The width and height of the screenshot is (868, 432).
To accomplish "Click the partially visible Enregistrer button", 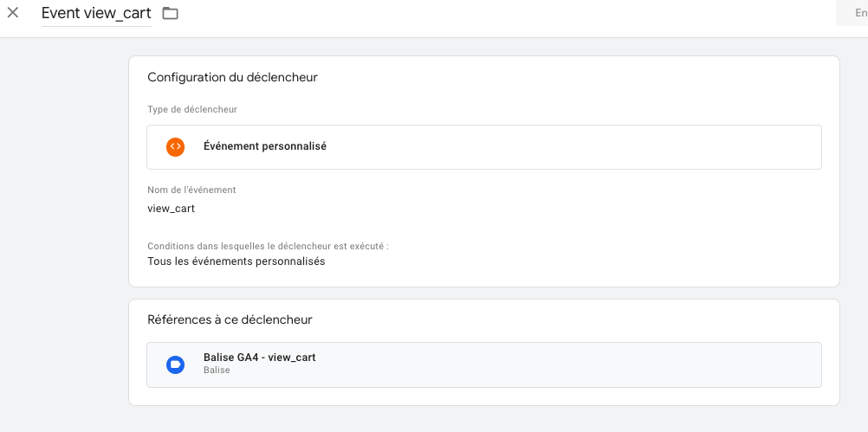I will pyautogui.click(x=852, y=13).
